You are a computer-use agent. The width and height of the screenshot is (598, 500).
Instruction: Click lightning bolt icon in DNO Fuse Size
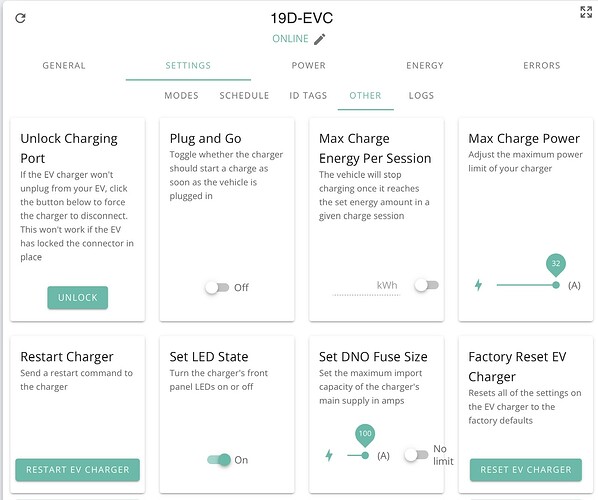(x=329, y=455)
